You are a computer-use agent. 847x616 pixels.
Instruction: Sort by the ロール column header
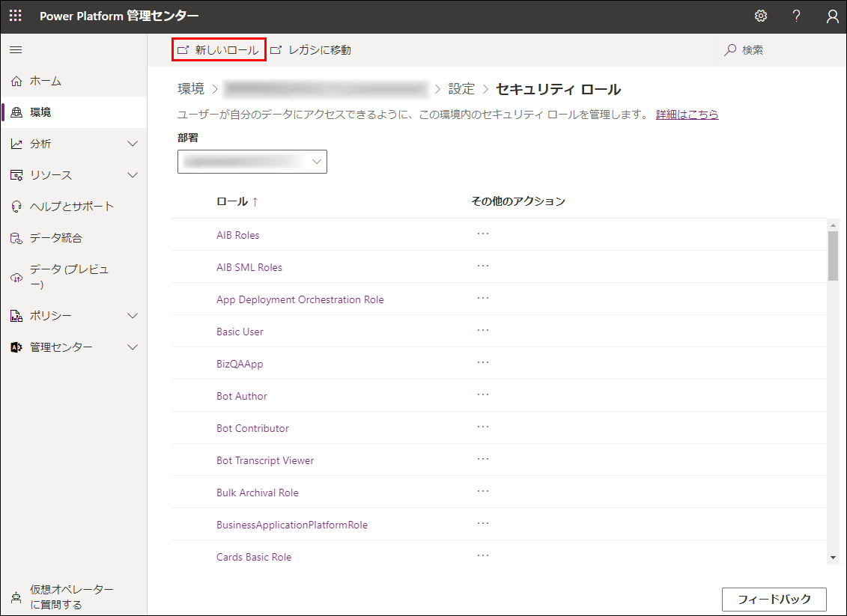pyautogui.click(x=237, y=201)
